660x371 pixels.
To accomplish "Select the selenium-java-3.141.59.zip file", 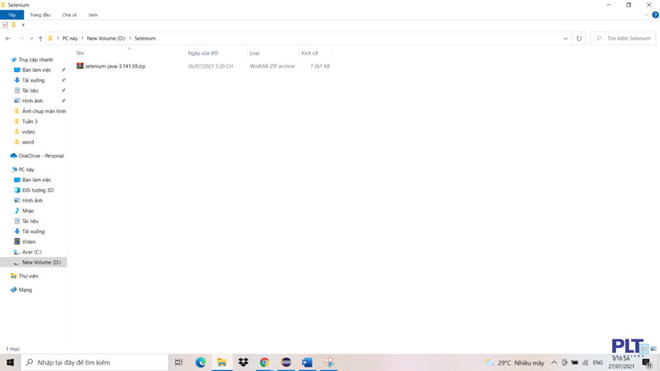I will (x=115, y=66).
